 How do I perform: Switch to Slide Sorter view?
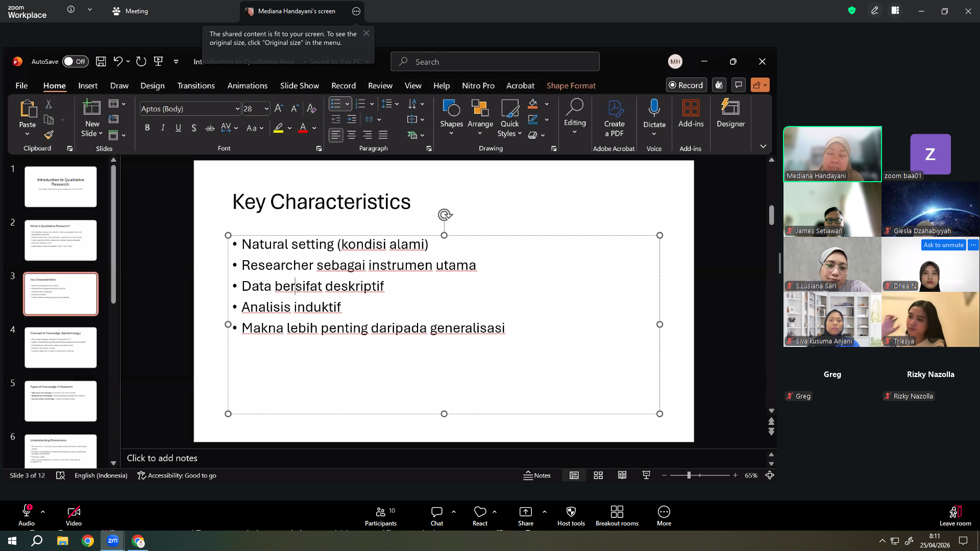pyautogui.click(x=598, y=475)
